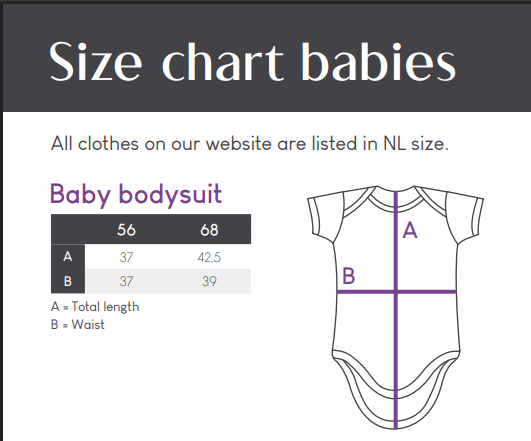
Task: Click the horizontal purple waist line
Action: click(x=397, y=291)
